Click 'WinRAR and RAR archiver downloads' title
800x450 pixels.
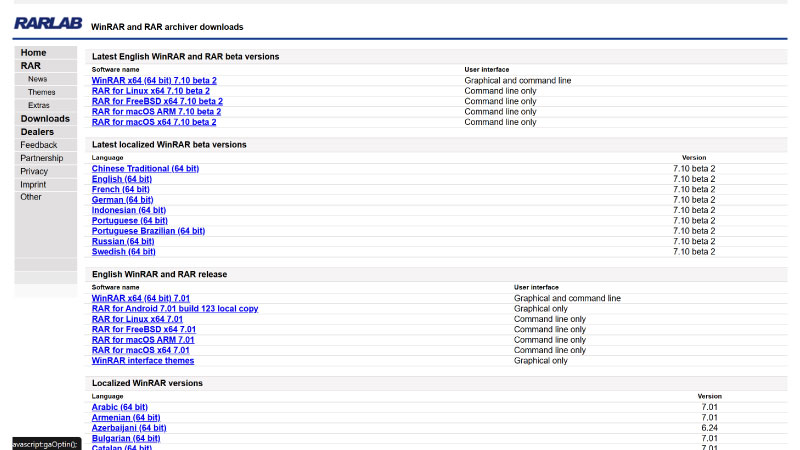167,27
